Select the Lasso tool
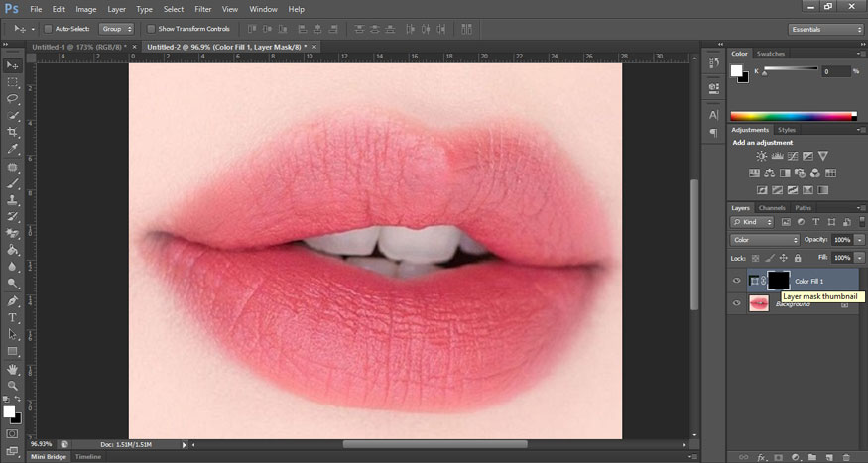868x463 pixels. coord(12,98)
